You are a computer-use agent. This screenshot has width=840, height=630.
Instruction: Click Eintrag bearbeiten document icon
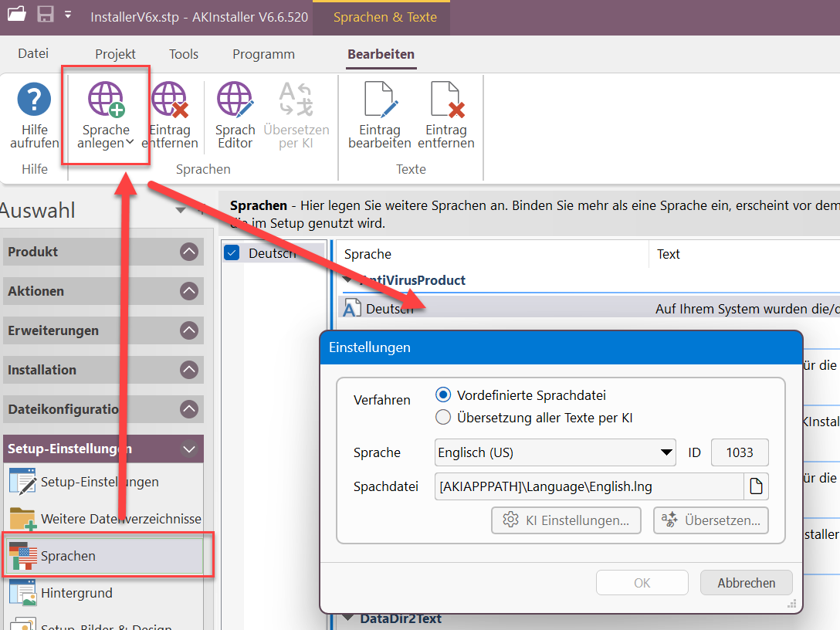point(381,99)
